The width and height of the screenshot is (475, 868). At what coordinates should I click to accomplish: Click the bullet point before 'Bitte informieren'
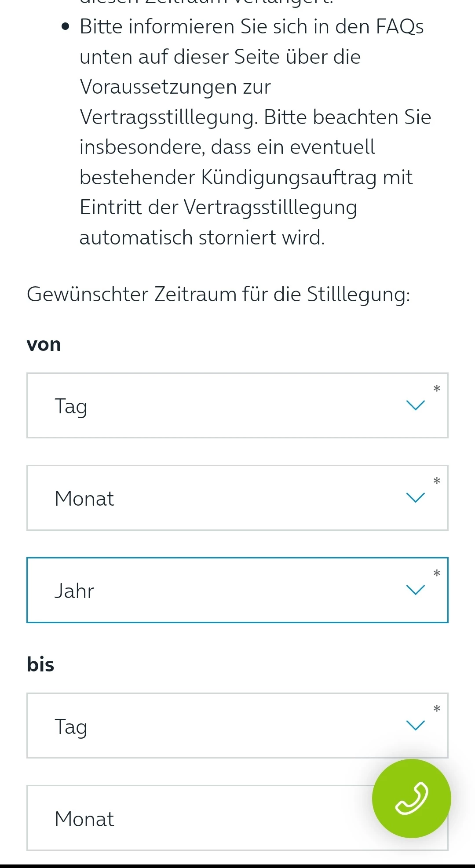(66, 27)
